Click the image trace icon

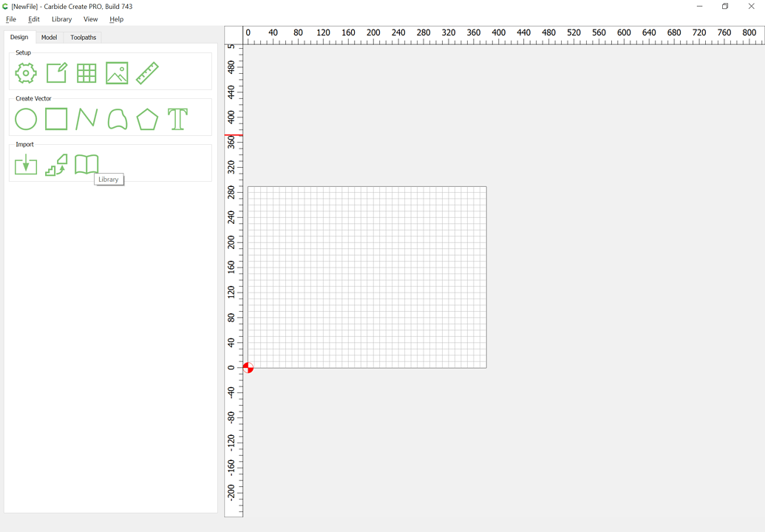pyautogui.click(x=56, y=164)
